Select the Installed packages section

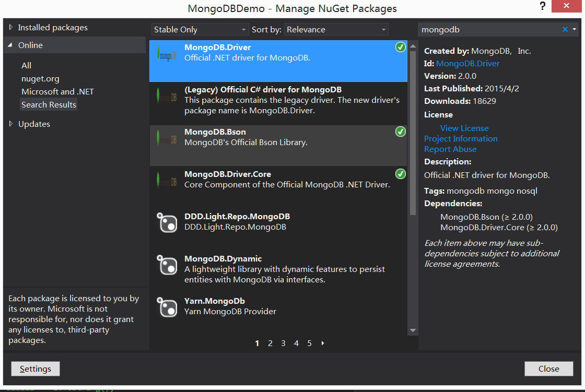[53, 27]
